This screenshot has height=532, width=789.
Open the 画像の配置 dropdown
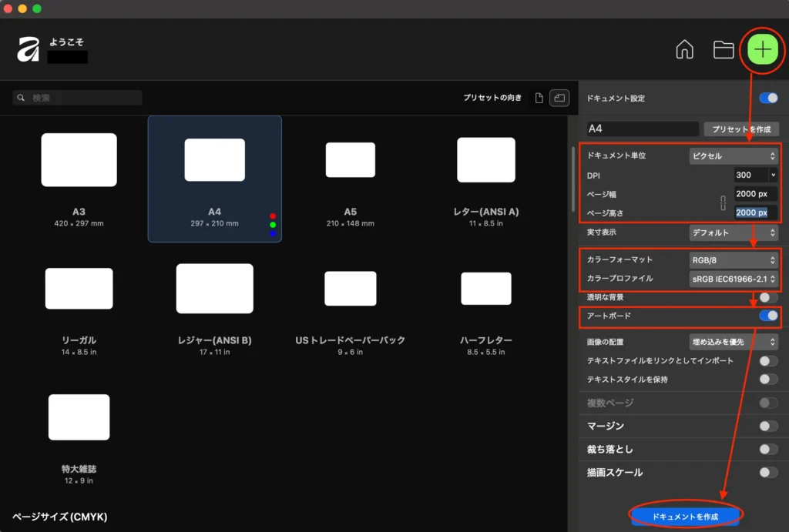pos(733,341)
